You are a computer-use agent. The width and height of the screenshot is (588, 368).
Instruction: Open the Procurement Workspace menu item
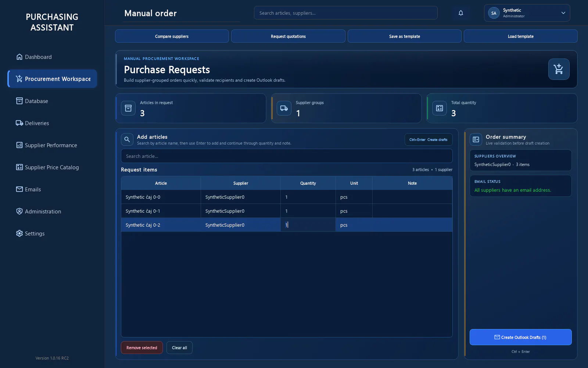point(52,79)
